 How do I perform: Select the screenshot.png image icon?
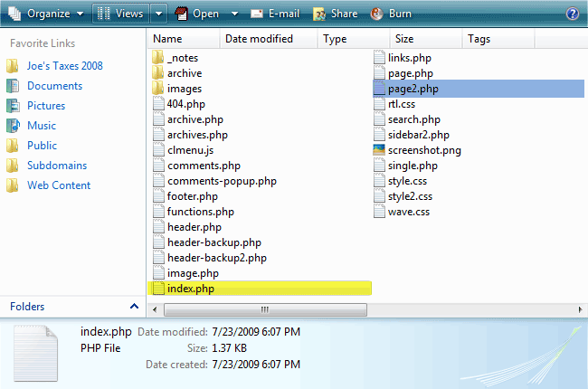click(379, 149)
